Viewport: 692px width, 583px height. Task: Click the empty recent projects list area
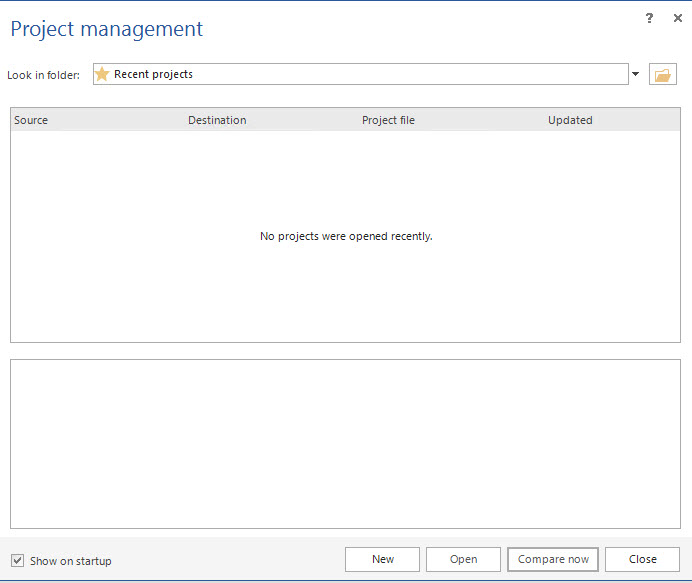click(x=345, y=290)
